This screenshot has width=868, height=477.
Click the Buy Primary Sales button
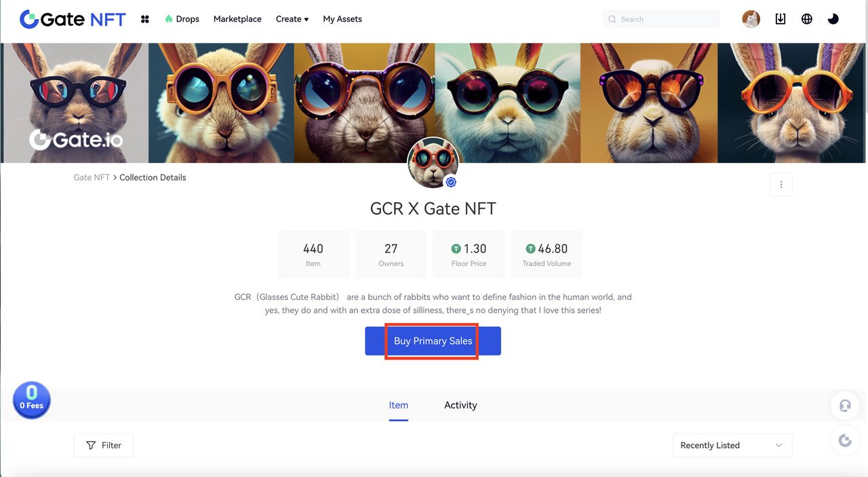tap(433, 341)
